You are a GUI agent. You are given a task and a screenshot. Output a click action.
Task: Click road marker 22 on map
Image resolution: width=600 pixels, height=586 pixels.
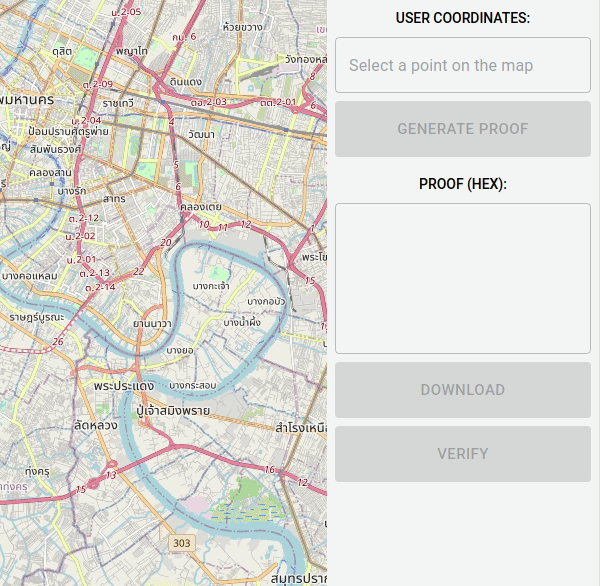pos(139,271)
